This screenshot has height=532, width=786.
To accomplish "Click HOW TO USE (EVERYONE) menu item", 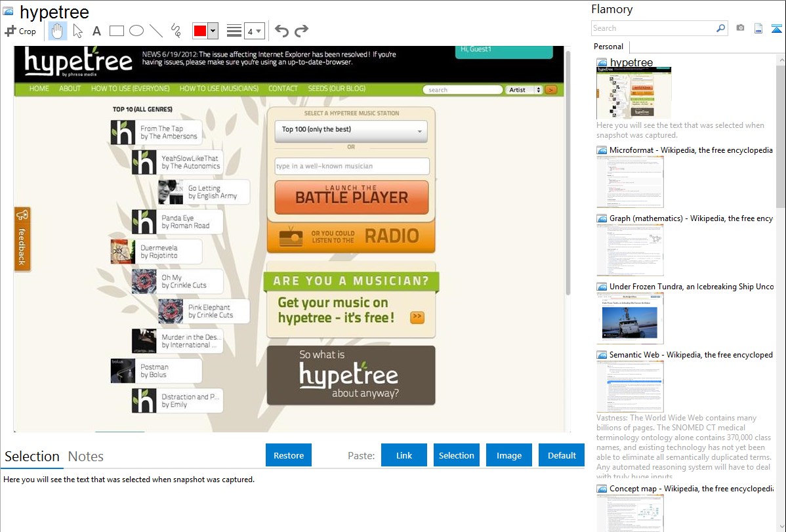I will coord(131,89).
